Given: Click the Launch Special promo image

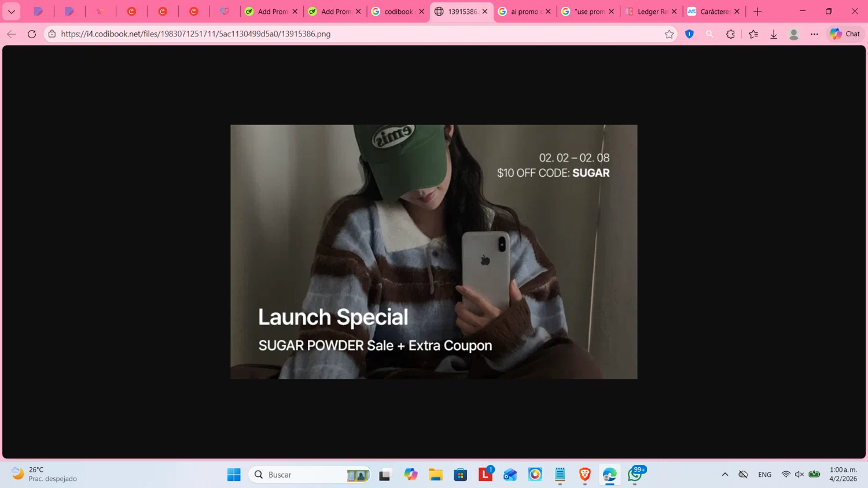Looking at the screenshot, I should pyautogui.click(x=434, y=252).
